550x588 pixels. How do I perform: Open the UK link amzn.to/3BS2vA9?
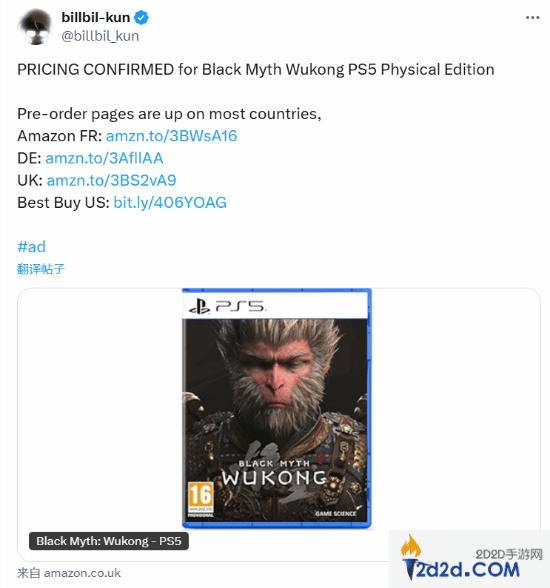111,180
